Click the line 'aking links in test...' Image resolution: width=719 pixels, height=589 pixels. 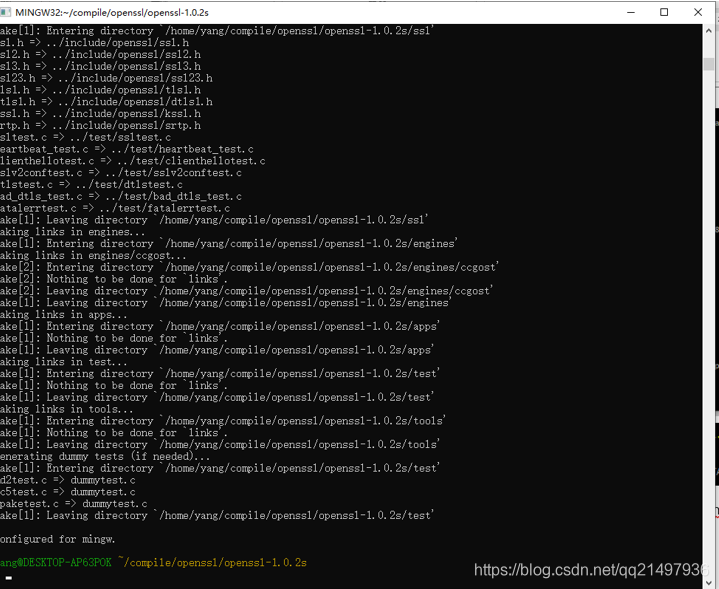(63, 362)
